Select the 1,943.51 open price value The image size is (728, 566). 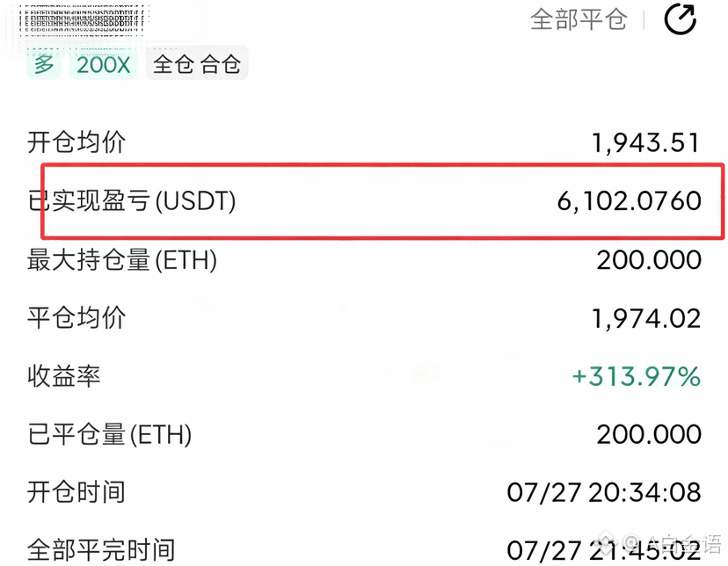[x=645, y=143]
